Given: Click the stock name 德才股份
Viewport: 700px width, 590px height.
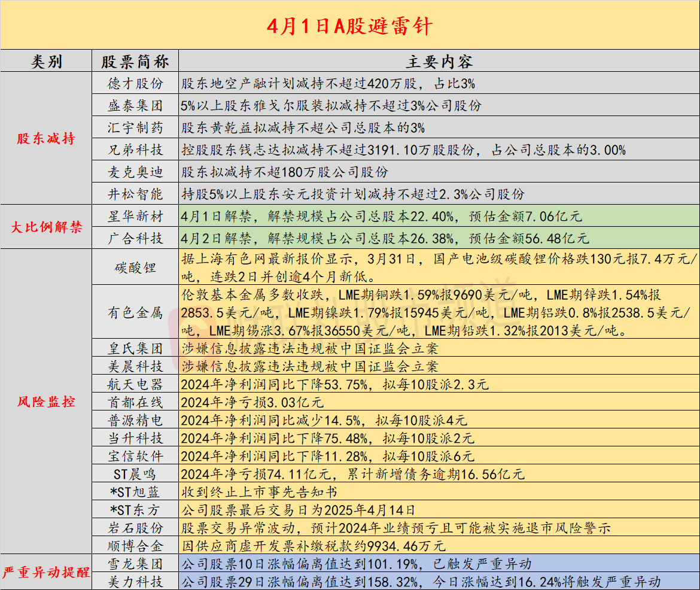Looking at the screenshot, I should (135, 83).
